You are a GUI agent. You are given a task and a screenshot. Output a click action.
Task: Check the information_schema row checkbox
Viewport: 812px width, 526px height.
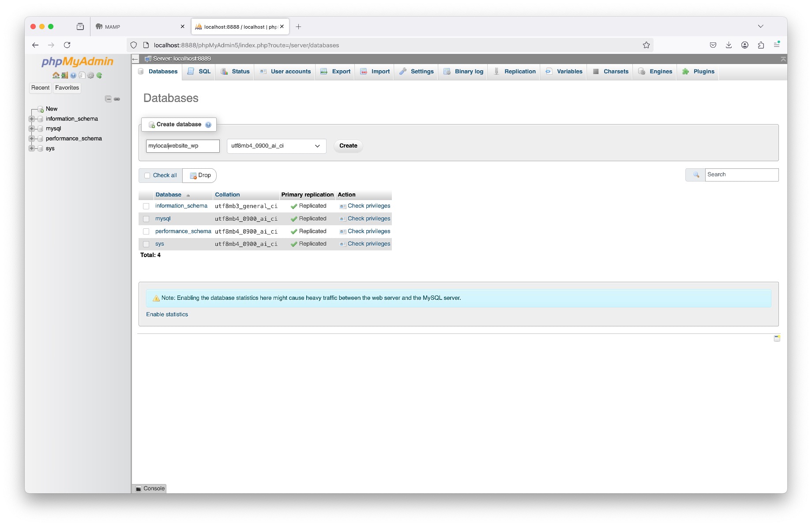pos(146,206)
